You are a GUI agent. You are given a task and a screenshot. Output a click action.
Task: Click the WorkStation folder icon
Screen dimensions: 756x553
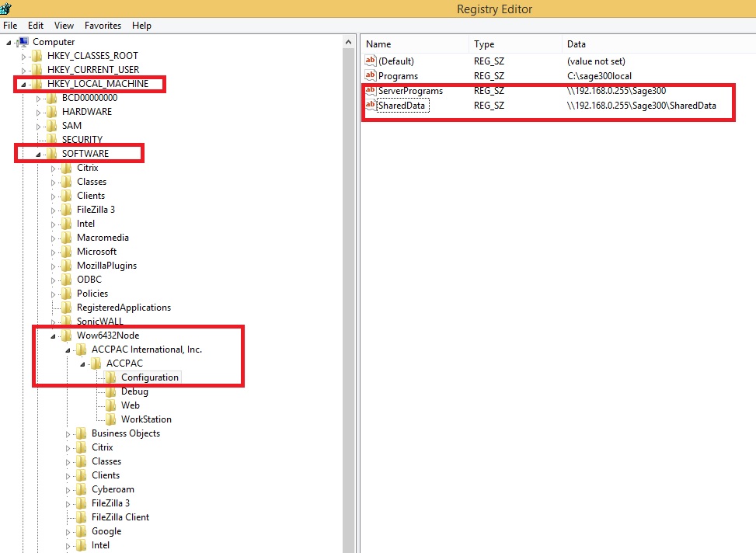(x=111, y=419)
